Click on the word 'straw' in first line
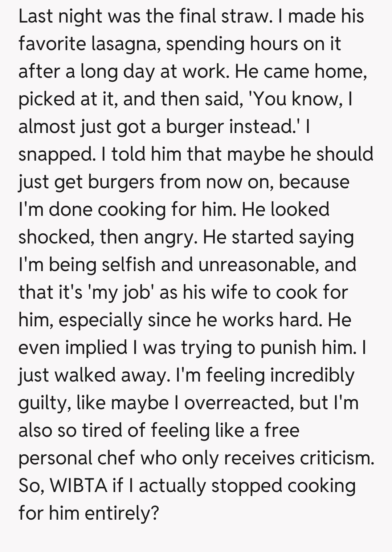The image size is (392, 552). pyautogui.click(x=248, y=17)
